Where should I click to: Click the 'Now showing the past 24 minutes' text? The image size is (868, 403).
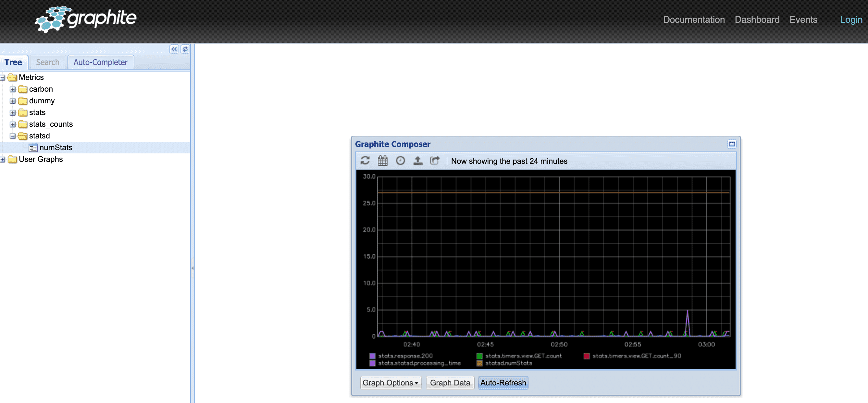[509, 161]
